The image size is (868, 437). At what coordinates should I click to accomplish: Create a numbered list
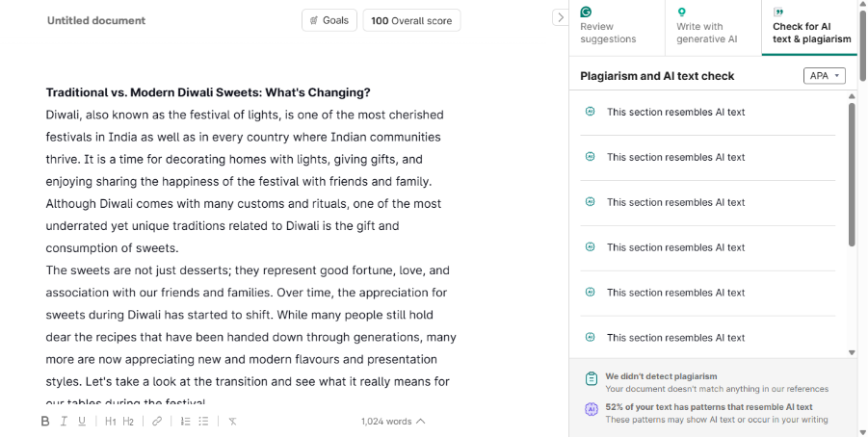[185, 422]
